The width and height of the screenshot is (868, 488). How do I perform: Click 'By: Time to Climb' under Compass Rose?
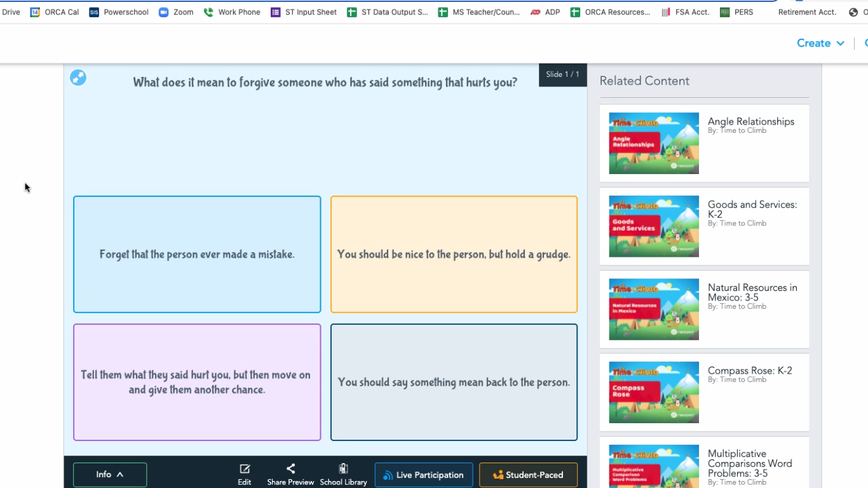tap(737, 379)
